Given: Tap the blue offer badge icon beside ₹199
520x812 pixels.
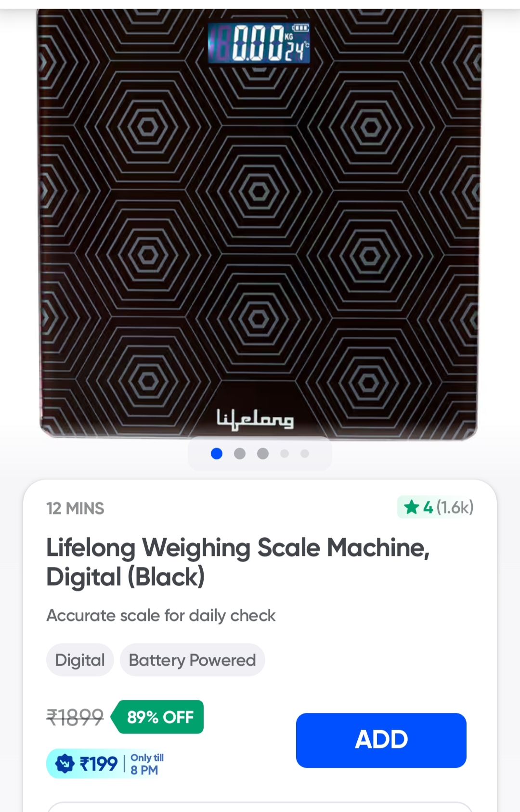Looking at the screenshot, I should (x=65, y=764).
